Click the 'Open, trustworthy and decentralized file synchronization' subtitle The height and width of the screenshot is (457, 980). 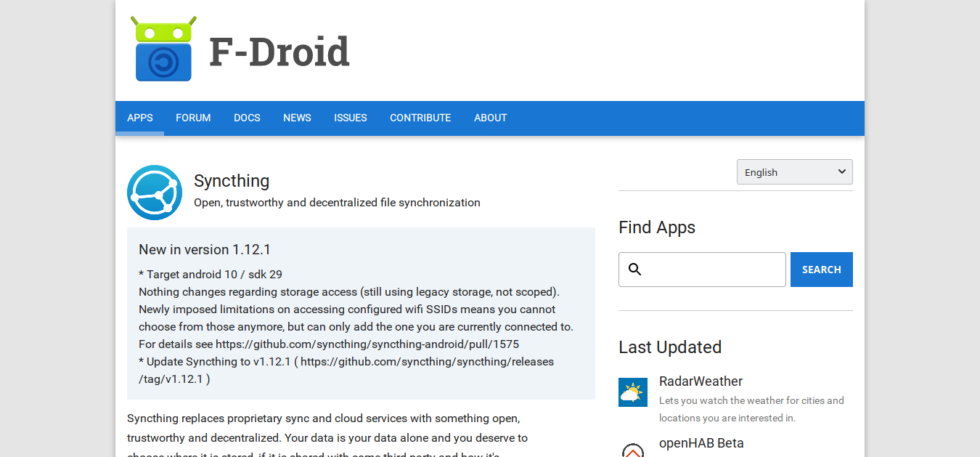tap(337, 203)
